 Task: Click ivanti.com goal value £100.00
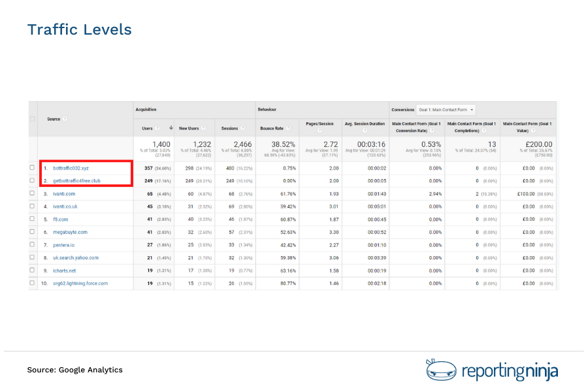coord(525,194)
